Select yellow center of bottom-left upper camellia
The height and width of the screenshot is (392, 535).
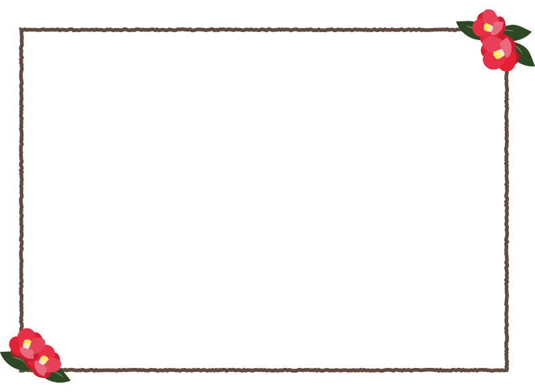tap(27, 344)
